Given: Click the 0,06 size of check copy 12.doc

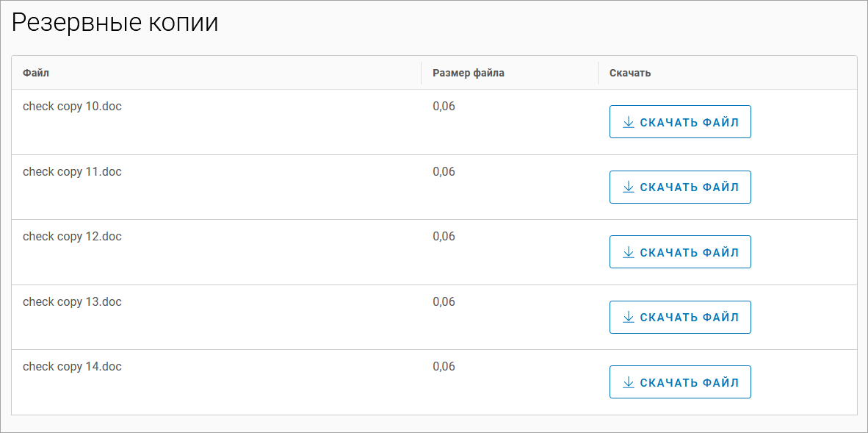Looking at the screenshot, I should click(x=444, y=237).
